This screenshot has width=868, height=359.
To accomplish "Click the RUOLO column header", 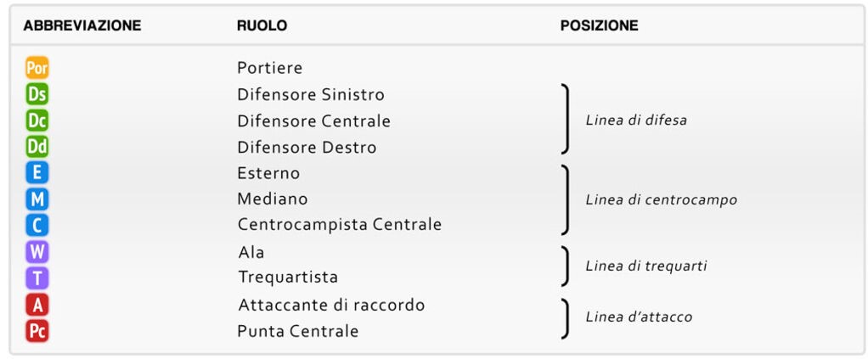I will (262, 25).
